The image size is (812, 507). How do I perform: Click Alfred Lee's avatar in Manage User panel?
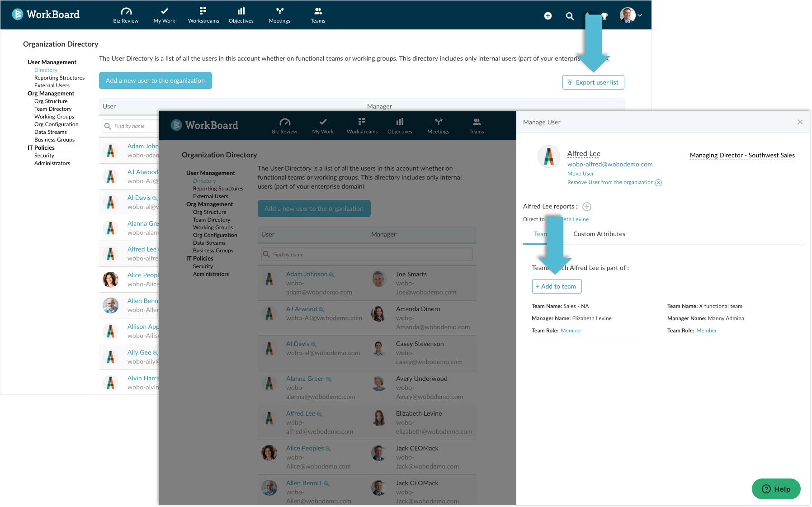tap(549, 157)
